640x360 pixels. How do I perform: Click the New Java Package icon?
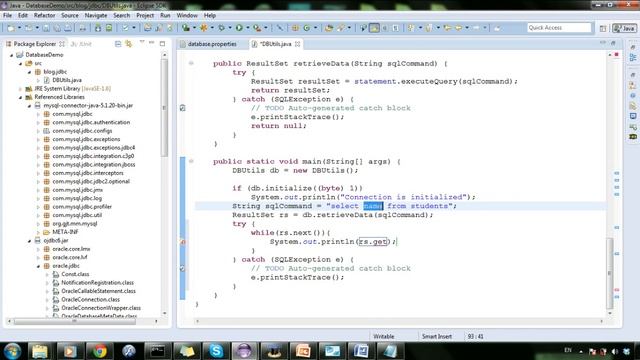pos(295,28)
